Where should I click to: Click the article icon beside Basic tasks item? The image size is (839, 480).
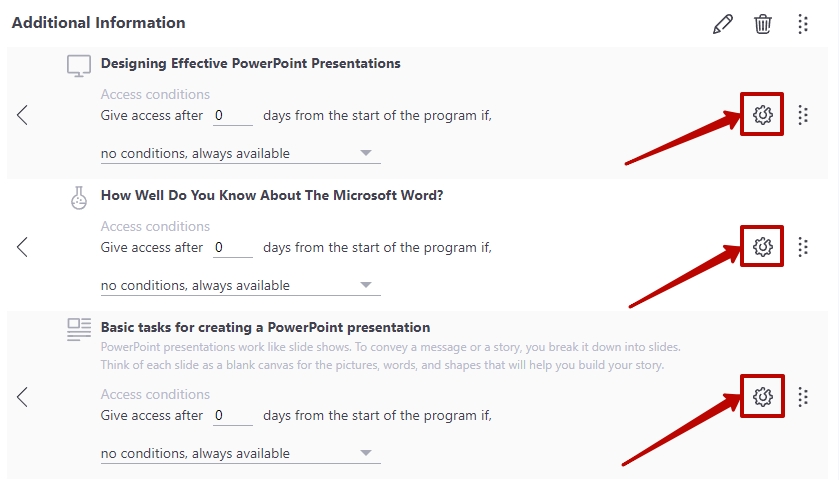[x=79, y=330]
